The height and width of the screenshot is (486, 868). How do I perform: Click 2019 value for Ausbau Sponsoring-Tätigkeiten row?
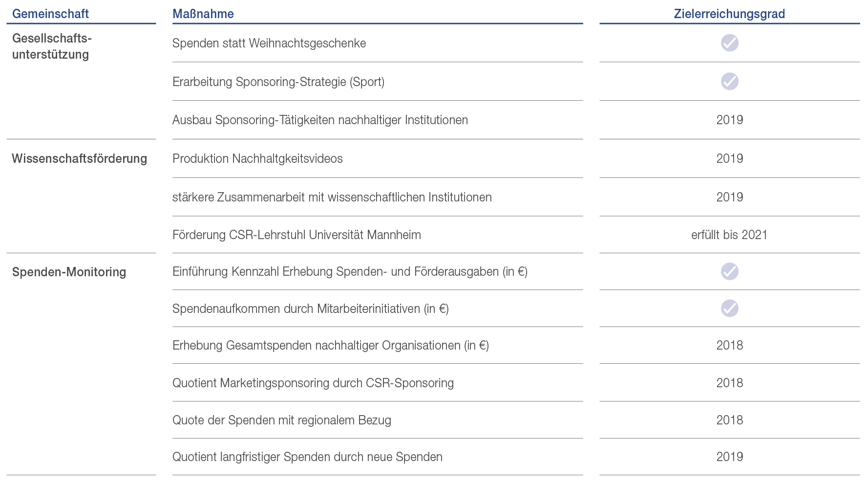tap(729, 120)
